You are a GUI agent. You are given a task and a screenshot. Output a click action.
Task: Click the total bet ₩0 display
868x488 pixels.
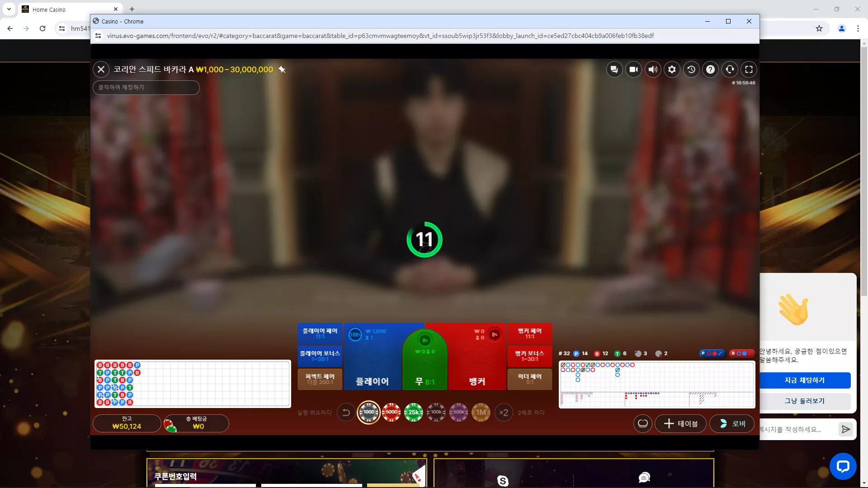[x=196, y=423]
